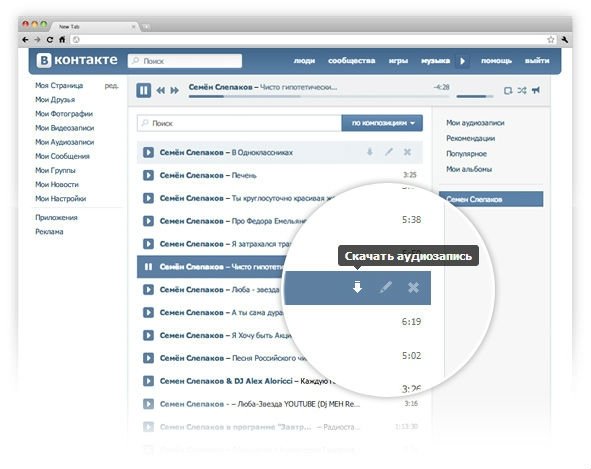Pause the highlighted Чисто гипотетически track
The height and width of the screenshot is (469, 591).
149,267
